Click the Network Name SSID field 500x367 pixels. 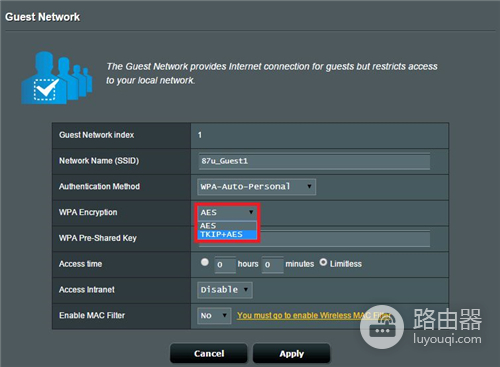pos(314,161)
